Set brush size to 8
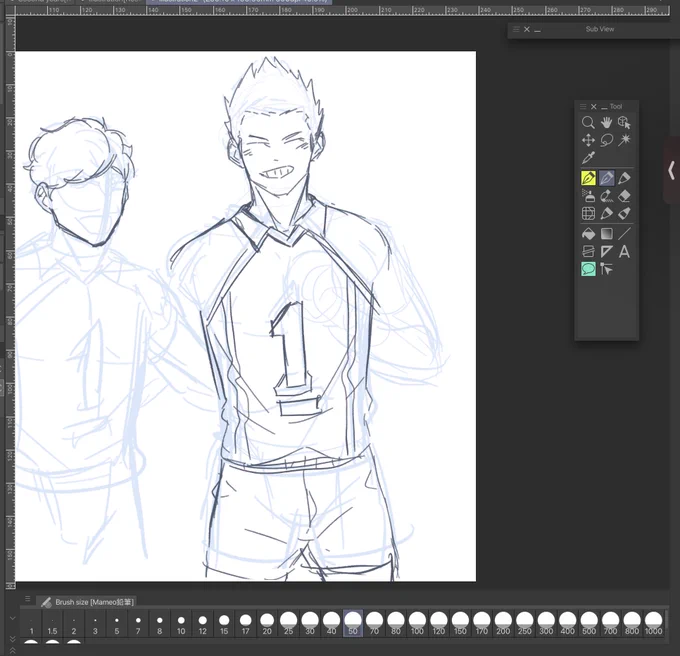Screen dimensions: 680x656 click(160, 623)
